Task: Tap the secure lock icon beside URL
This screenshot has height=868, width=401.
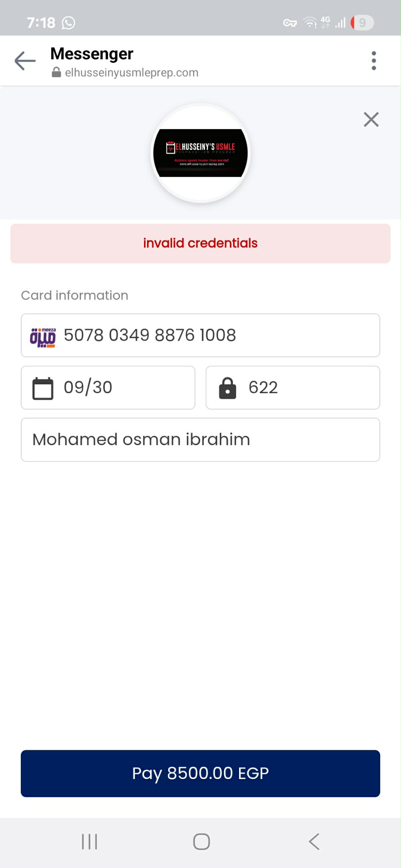Action: tap(56, 73)
